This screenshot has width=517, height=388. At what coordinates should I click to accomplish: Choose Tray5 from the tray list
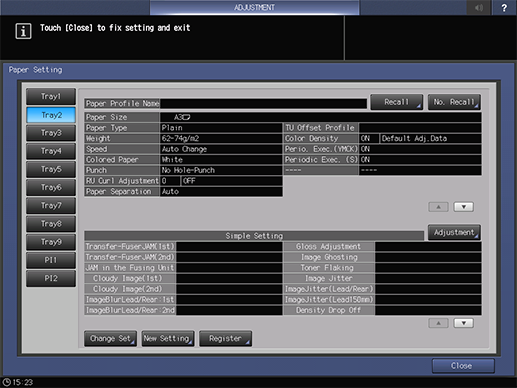[51, 169]
